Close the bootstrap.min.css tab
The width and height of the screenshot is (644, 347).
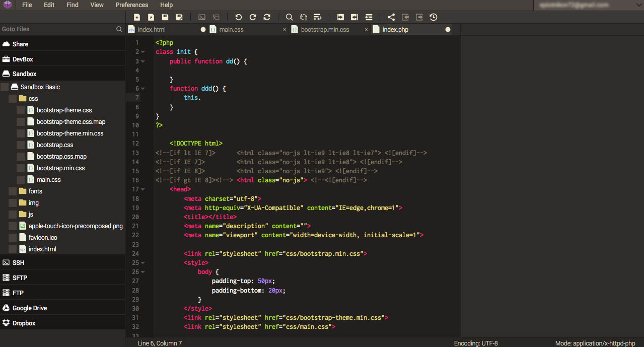pyautogui.click(x=367, y=30)
